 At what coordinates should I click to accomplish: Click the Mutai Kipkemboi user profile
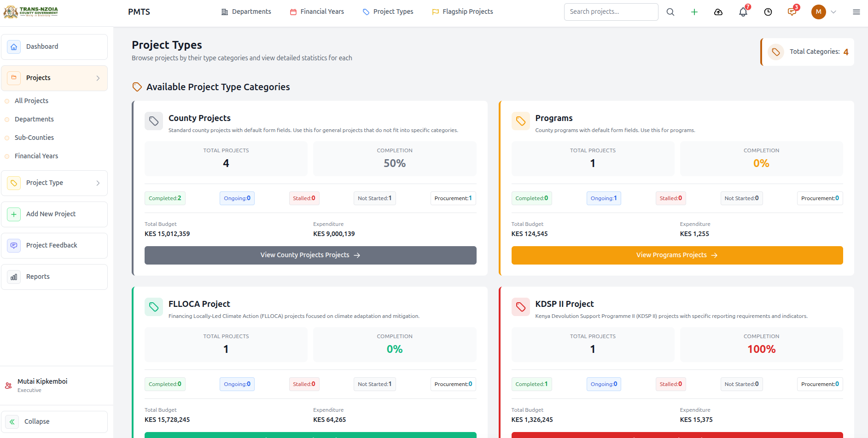(42, 386)
